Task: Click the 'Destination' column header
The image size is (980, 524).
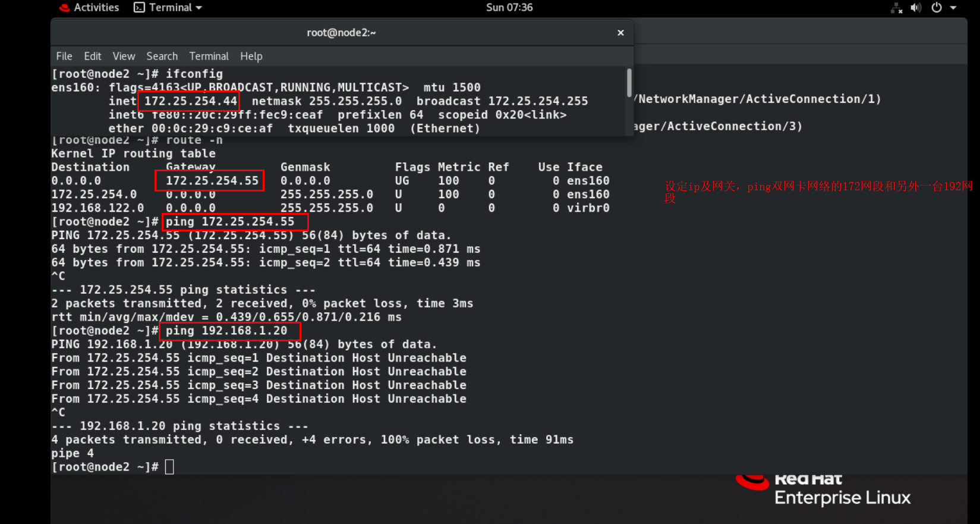Action: pyautogui.click(x=90, y=167)
